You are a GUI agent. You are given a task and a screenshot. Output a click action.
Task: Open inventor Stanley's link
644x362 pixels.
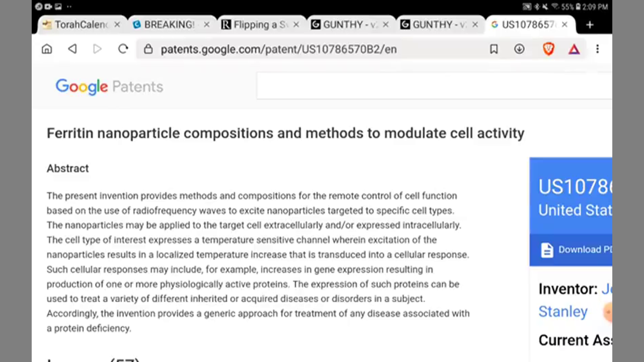point(562,312)
